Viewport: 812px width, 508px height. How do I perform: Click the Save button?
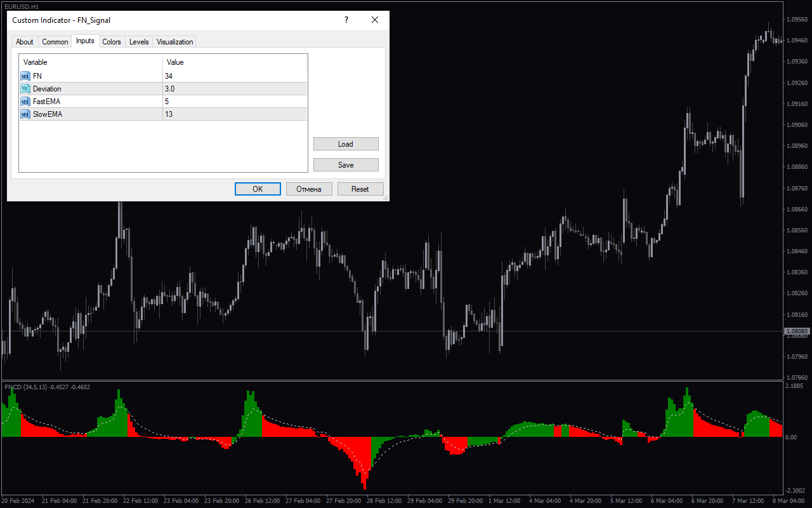[x=346, y=165]
